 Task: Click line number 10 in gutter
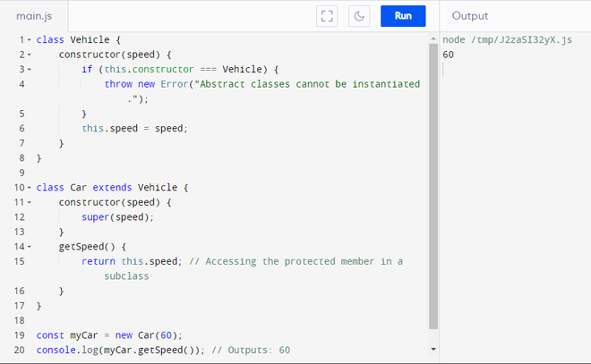coord(19,188)
